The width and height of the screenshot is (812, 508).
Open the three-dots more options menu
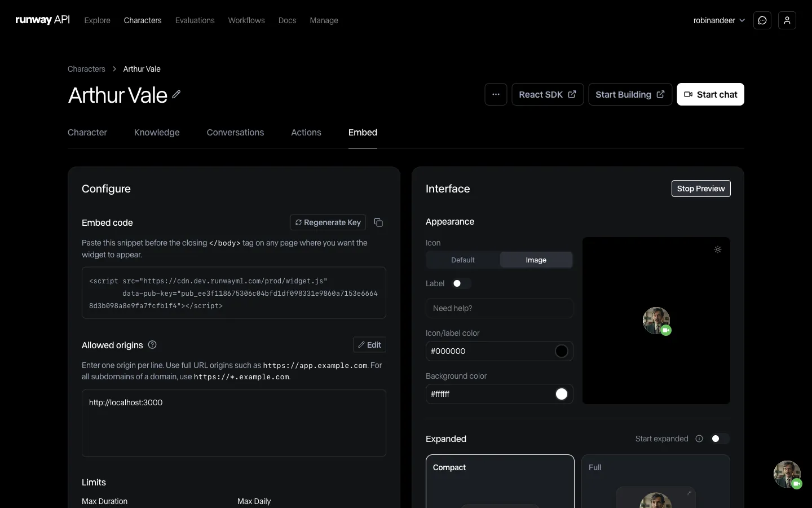(496, 94)
